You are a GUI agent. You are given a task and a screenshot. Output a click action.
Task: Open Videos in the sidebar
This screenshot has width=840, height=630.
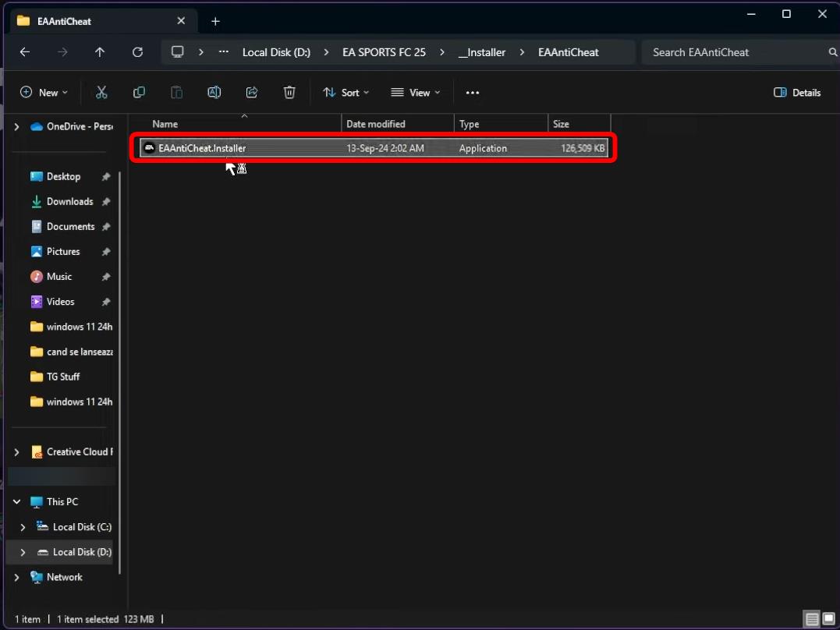60,302
